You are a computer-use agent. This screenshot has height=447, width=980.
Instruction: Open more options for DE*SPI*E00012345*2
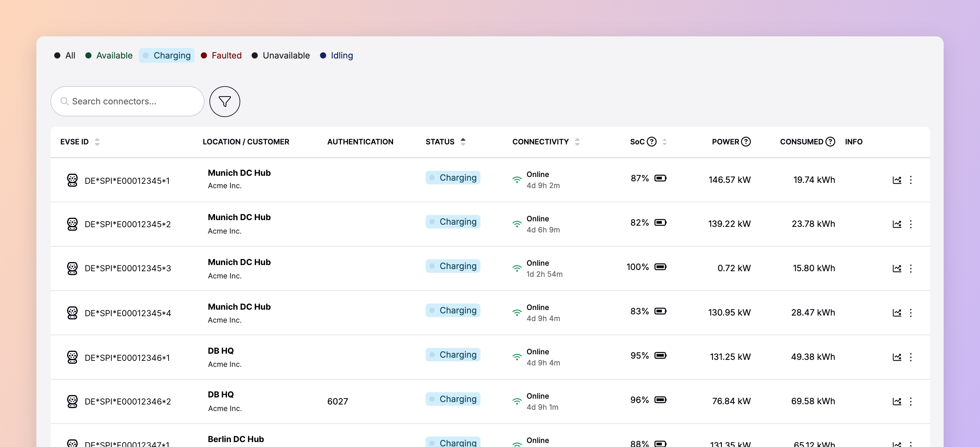(910, 224)
